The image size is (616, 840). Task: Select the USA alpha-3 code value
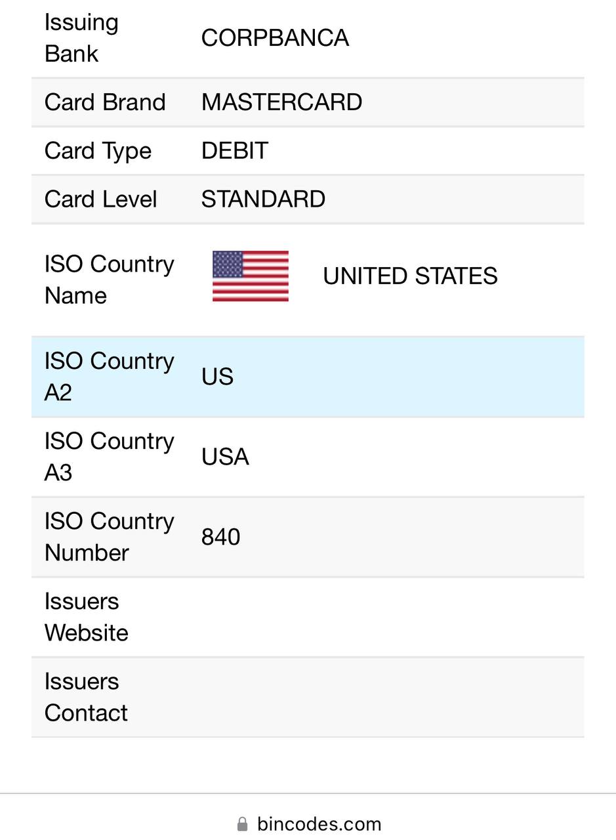coord(225,457)
